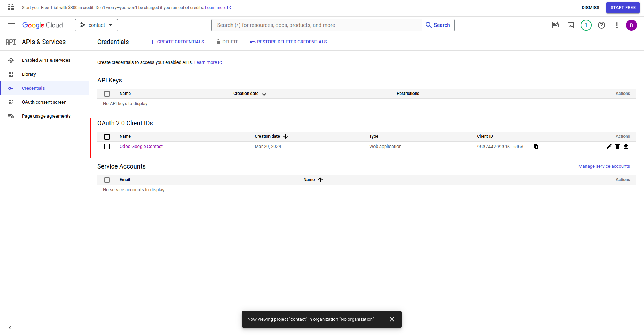Click the Mar 20, 2024 creation date
The height and width of the screenshot is (336, 644).
(x=268, y=147)
